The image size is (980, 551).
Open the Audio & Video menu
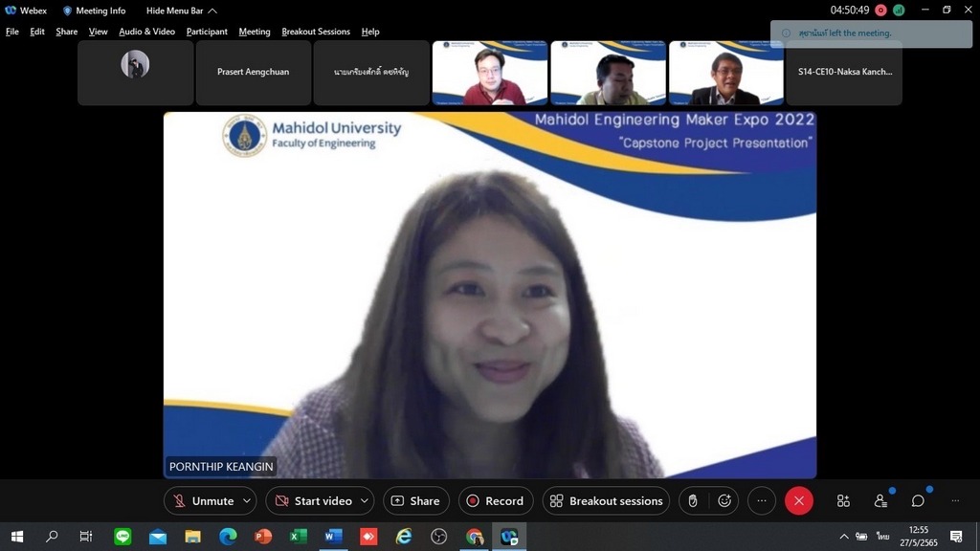(146, 32)
